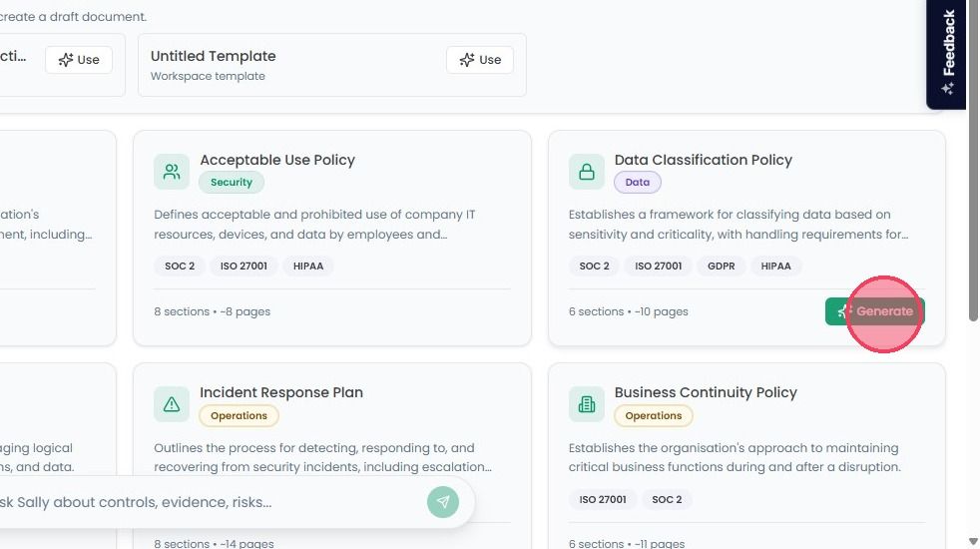This screenshot has width=980, height=549.
Task: Click '8 sections • ~14 pages' text
Action: [x=214, y=543]
